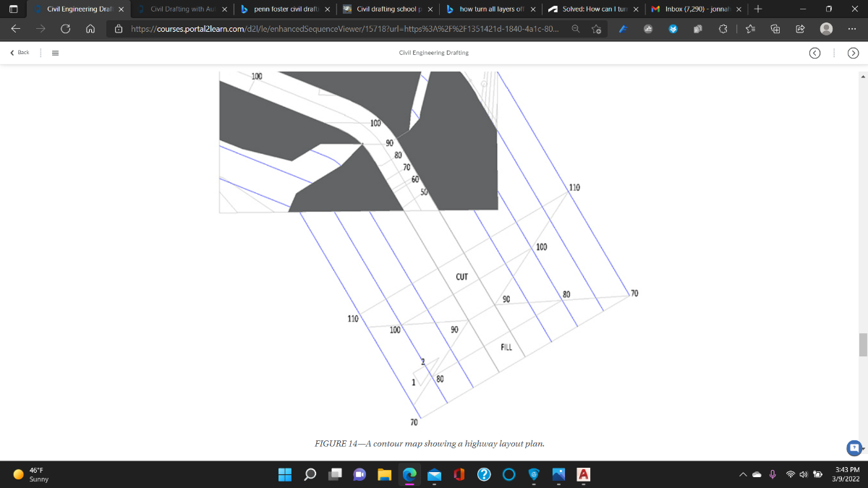Open browser Extensions puzzle icon
The width and height of the screenshot is (868, 488).
pyautogui.click(x=723, y=30)
